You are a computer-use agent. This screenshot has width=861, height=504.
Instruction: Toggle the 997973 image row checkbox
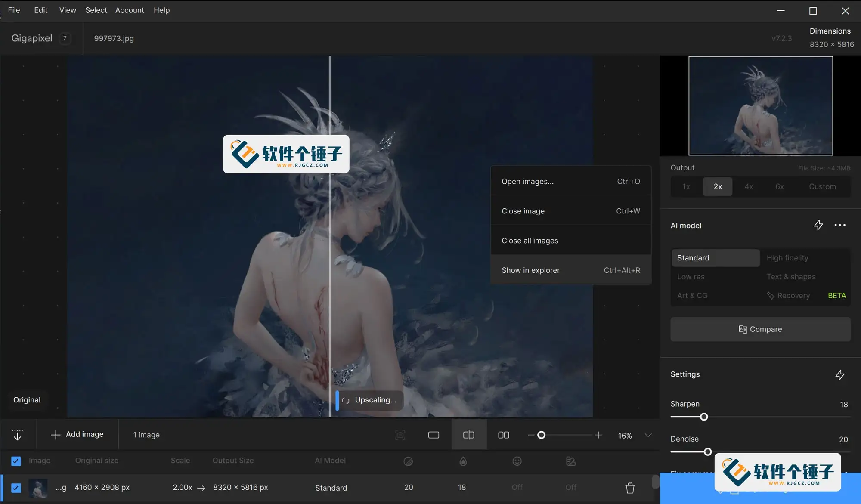click(16, 488)
